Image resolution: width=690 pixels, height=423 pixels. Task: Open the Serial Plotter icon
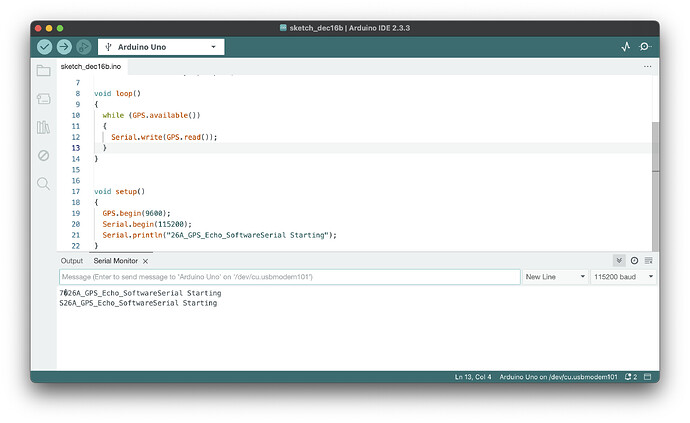(x=626, y=47)
